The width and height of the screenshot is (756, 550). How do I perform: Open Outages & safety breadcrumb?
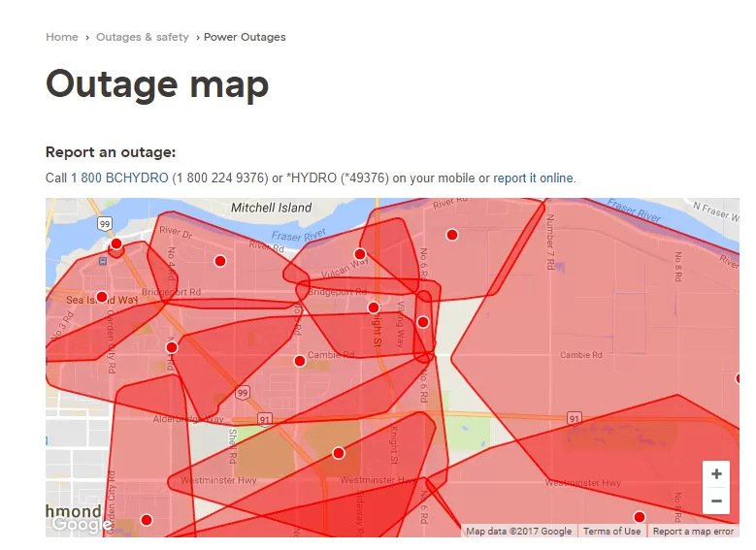[143, 37]
